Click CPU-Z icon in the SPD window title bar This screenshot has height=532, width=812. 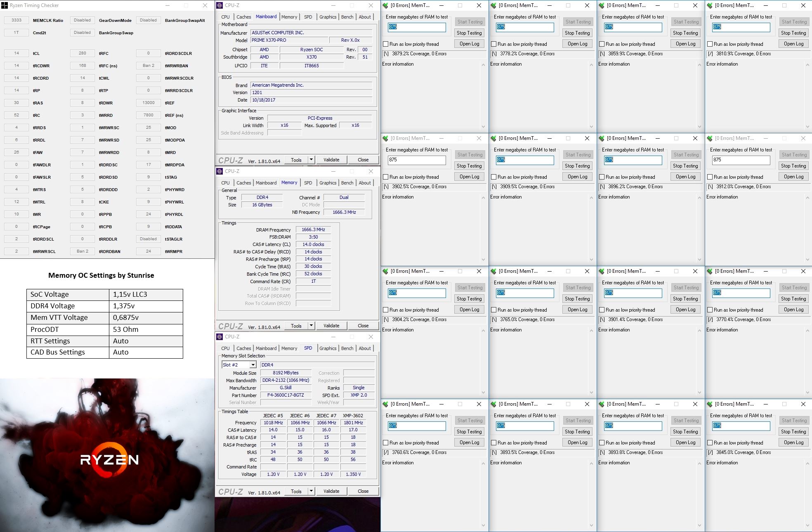pos(220,337)
